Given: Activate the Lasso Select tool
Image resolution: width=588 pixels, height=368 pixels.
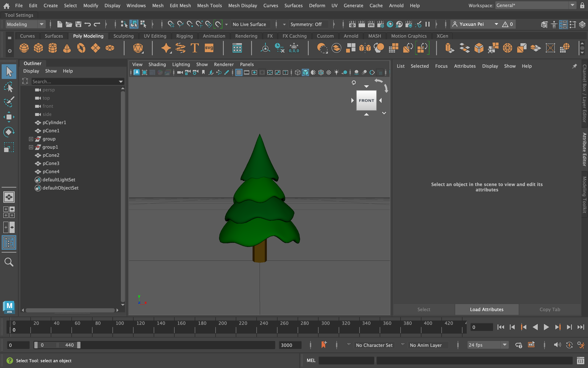Looking at the screenshot, I should coord(9,87).
